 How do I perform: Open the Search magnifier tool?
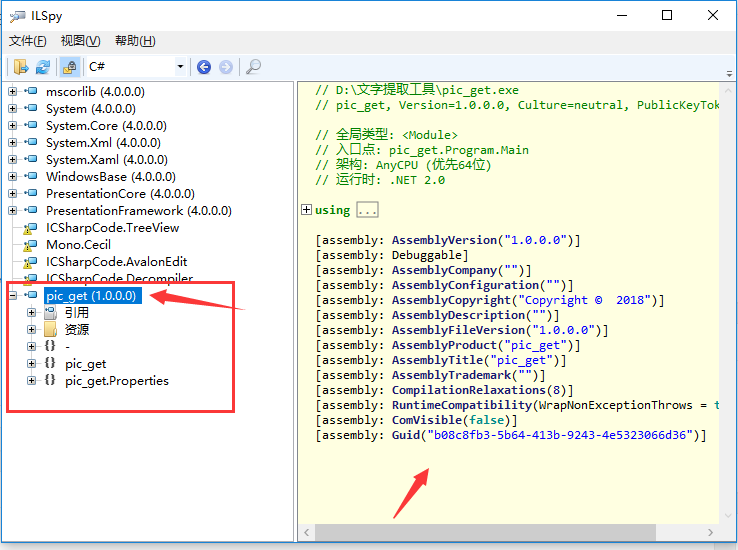253,67
